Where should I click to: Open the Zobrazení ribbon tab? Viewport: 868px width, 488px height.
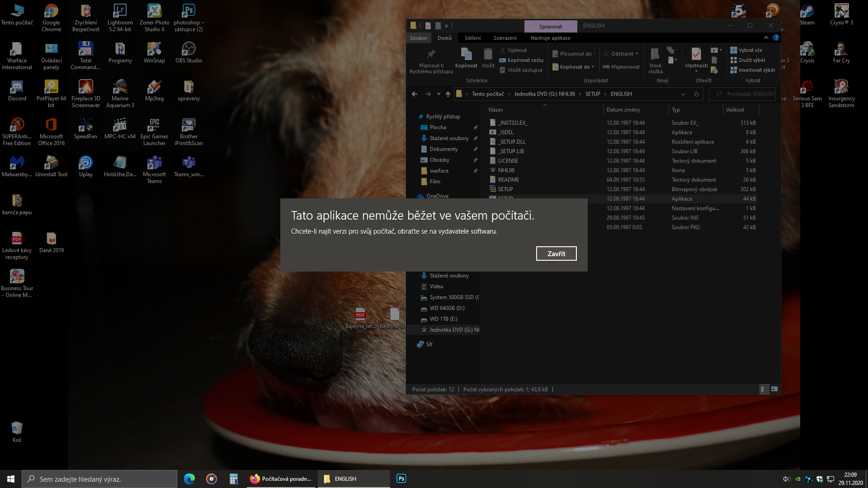pos(505,38)
